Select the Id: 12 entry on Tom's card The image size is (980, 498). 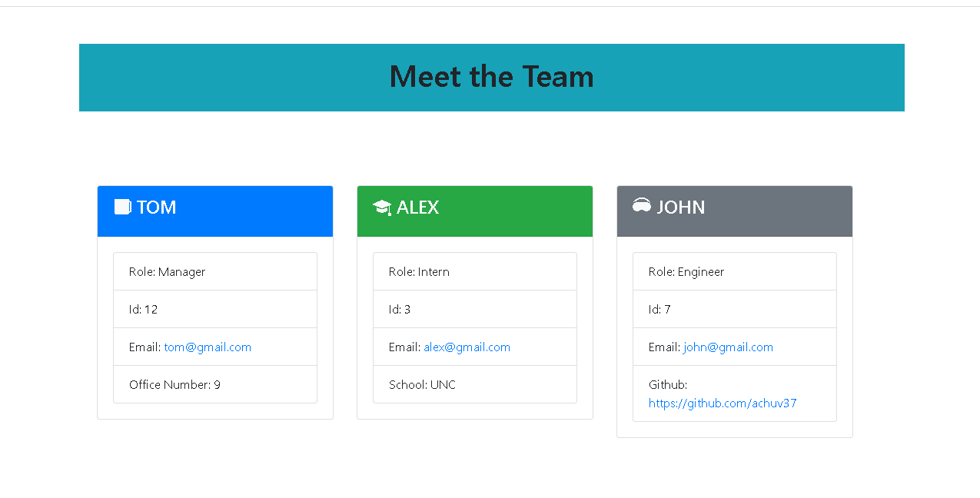pos(214,309)
